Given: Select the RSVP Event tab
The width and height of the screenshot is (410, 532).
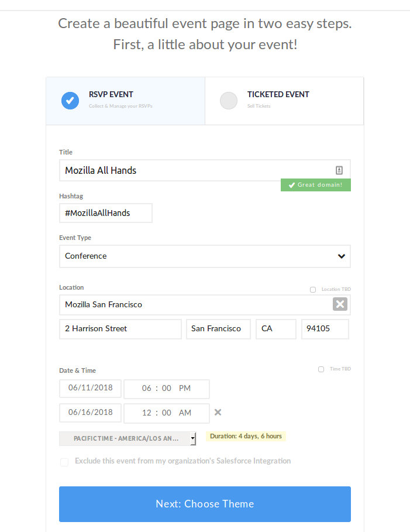Looking at the screenshot, I should (126, 101).
